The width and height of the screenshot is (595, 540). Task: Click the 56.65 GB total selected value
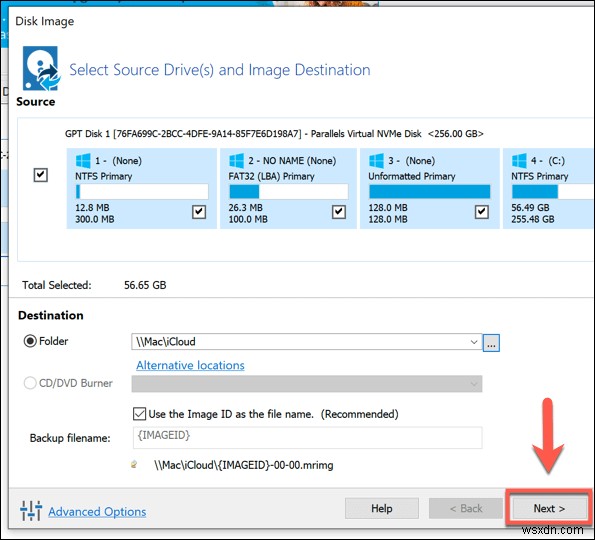click(145, 285)
